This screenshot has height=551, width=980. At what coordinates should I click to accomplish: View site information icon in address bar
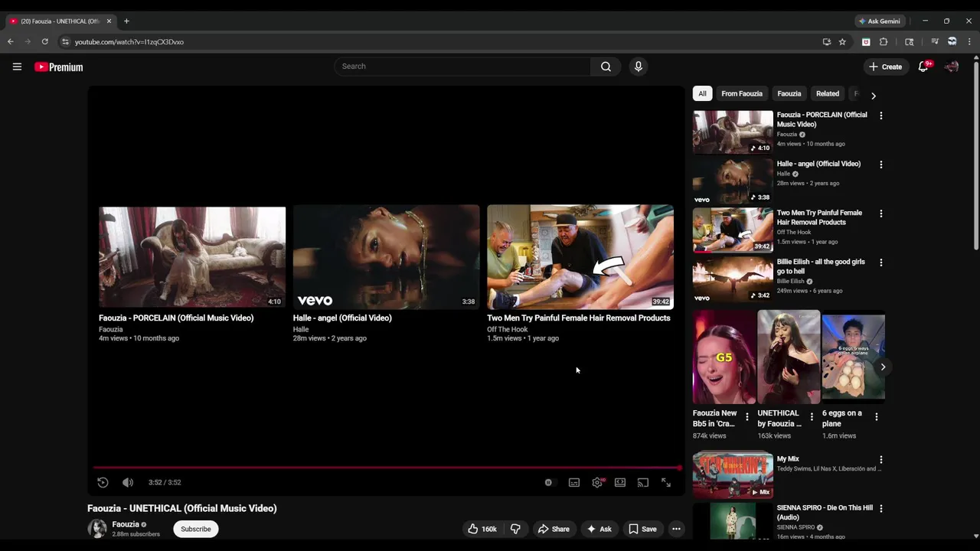[65, 42]
